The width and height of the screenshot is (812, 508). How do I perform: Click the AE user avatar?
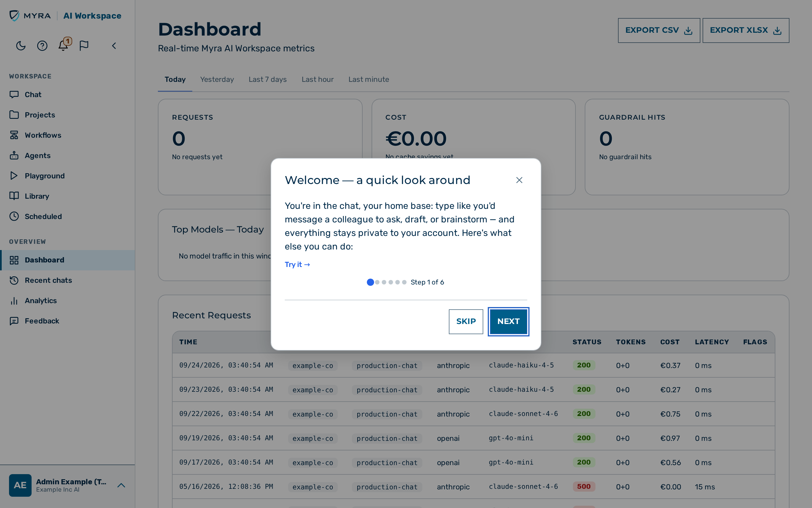pos(20,485)
